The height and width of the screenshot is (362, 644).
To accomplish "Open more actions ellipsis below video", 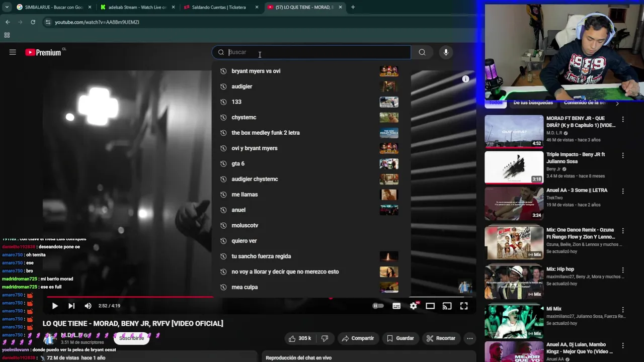I will [x=470, y=338].
